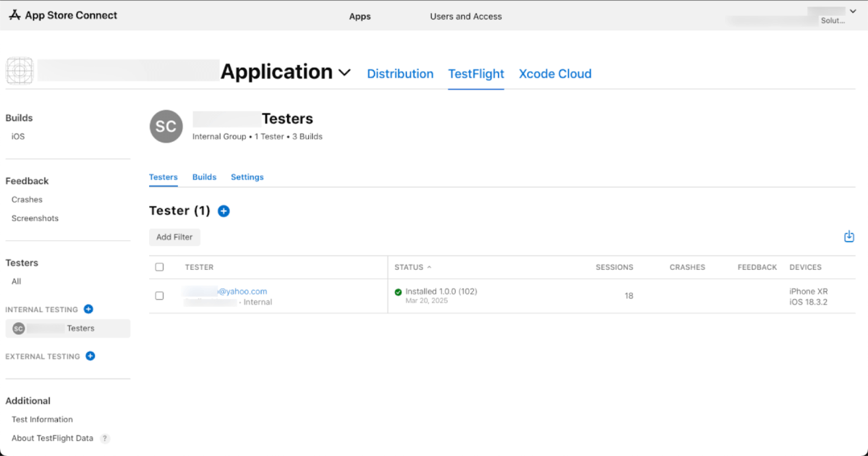Click the application placeholder icon
Viewport: 868px width, 456px height.
click(x=20, y=71)
